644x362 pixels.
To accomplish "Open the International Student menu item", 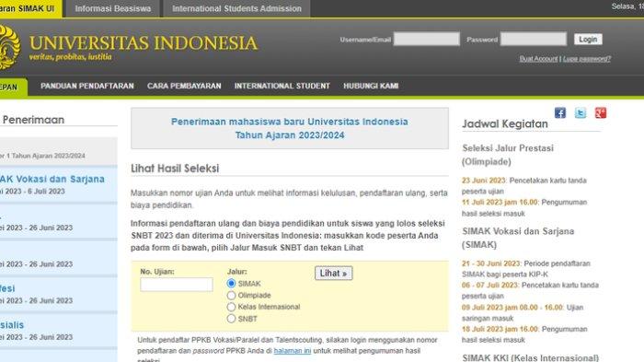I will (282, 86).
